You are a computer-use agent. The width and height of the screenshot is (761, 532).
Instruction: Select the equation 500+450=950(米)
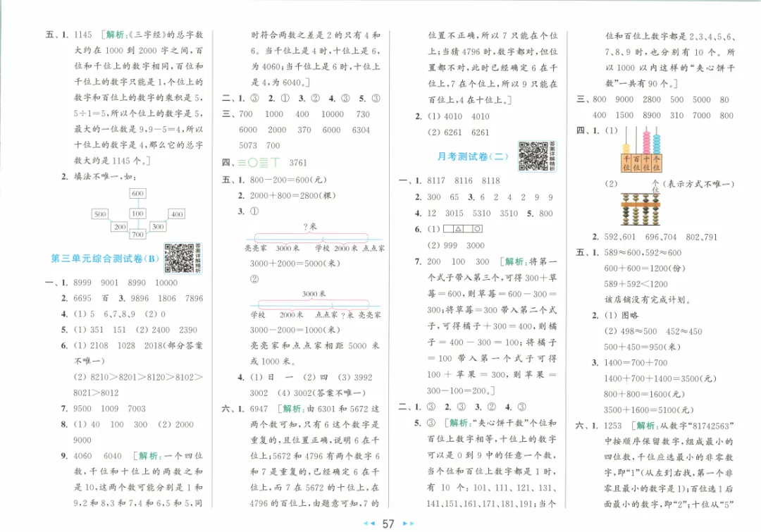[643, 347]
